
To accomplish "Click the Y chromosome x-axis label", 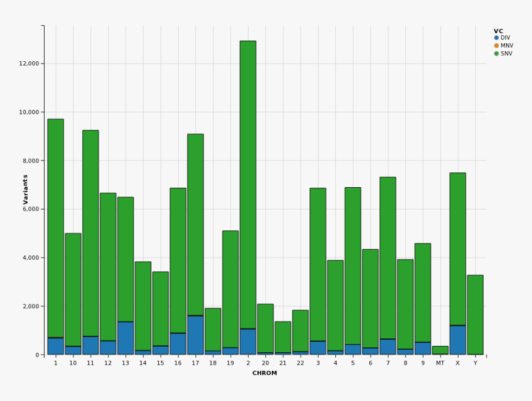I will pyautogui.click(x=475, y=363).
